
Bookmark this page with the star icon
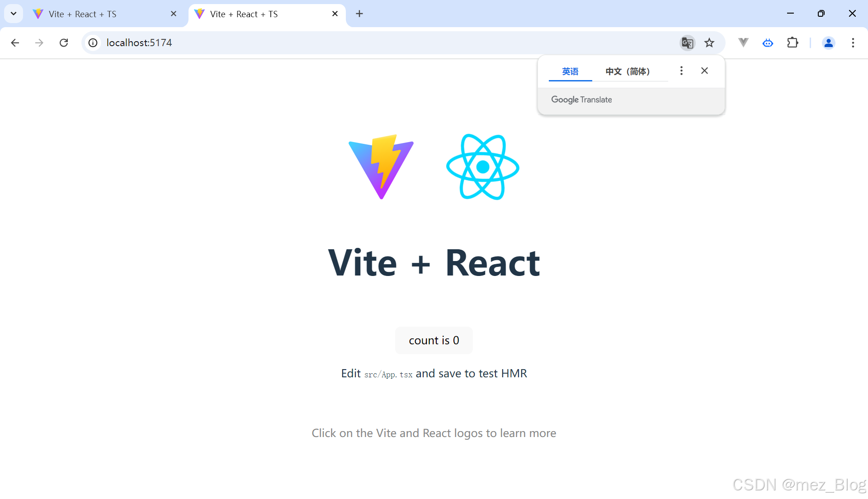tap(709, 43)
